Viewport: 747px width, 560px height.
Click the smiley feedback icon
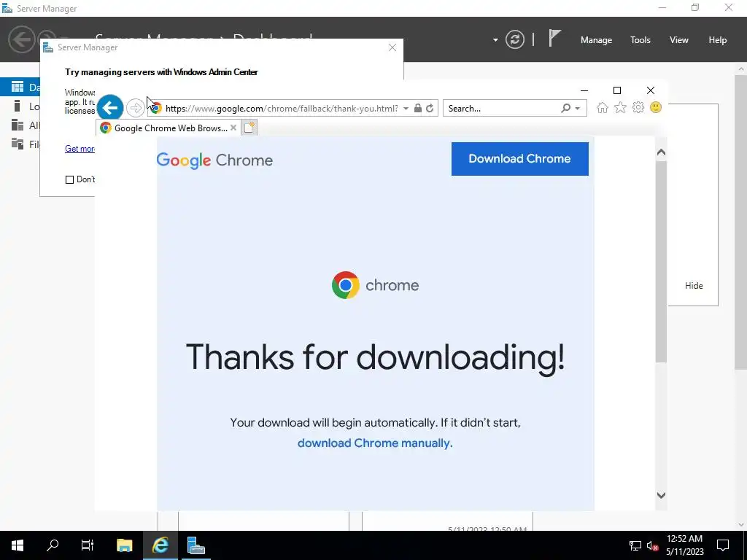(x=656, y=108)
